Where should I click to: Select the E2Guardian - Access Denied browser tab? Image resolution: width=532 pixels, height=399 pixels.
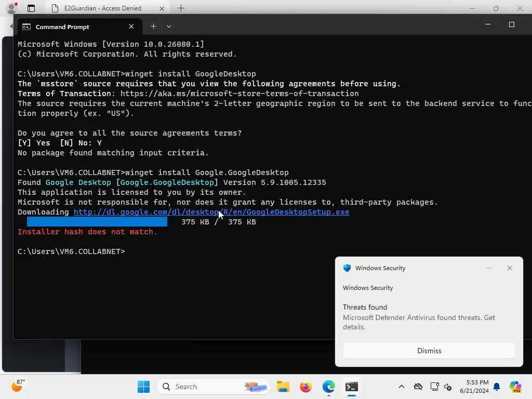102,8
